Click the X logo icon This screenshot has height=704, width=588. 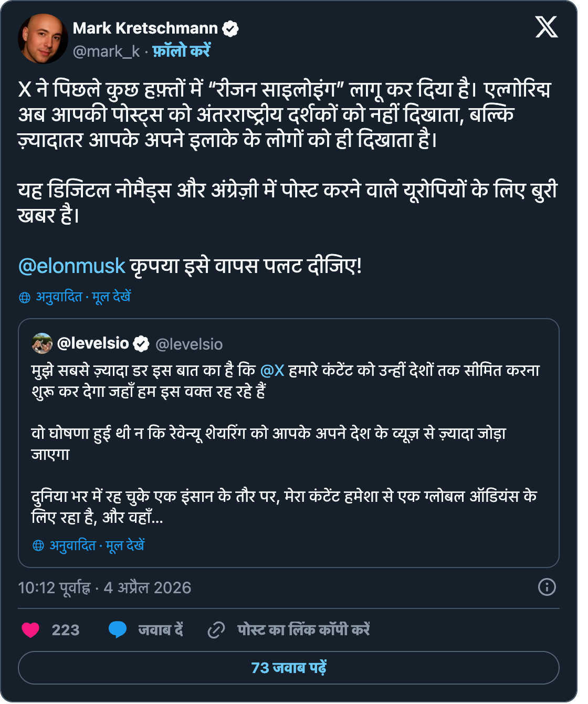click(x=546, y=27)
